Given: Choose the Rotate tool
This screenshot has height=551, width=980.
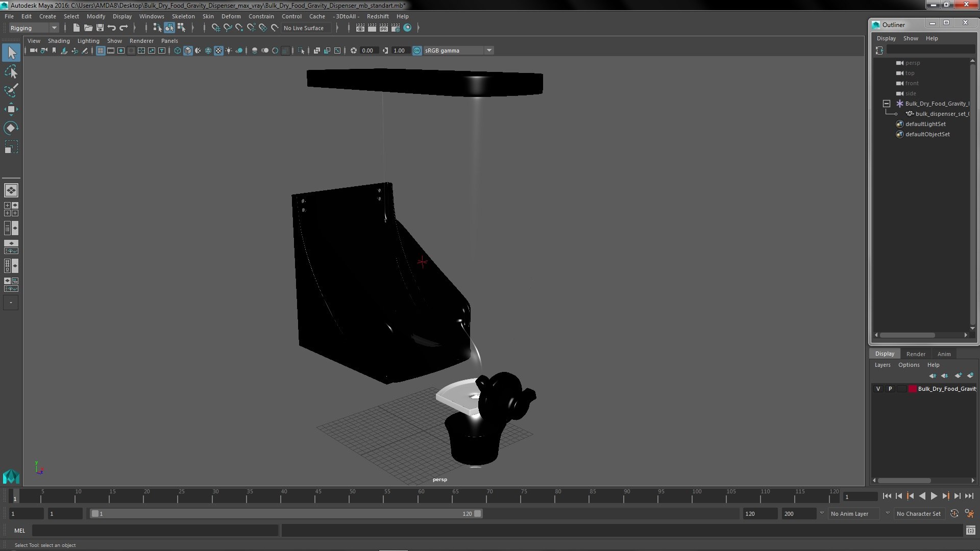Looking at the screenshot, I should 11,128.
